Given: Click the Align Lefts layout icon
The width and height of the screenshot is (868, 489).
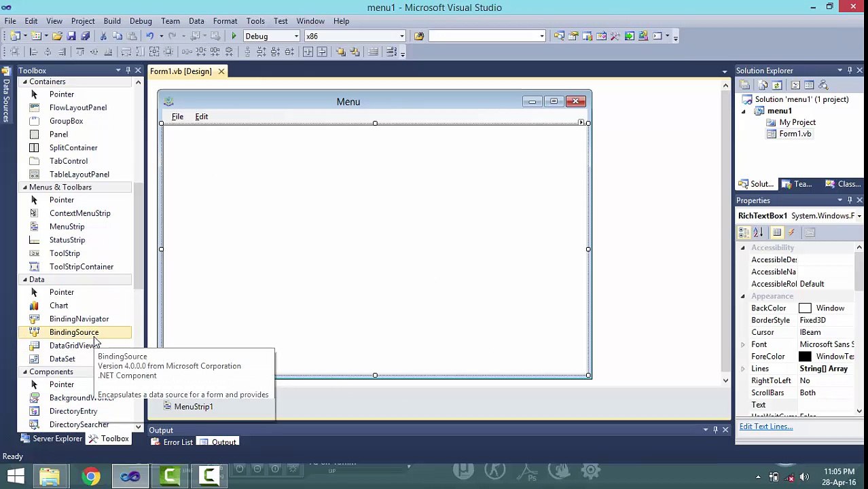Looking at the screenshot, I should (33, 52).
